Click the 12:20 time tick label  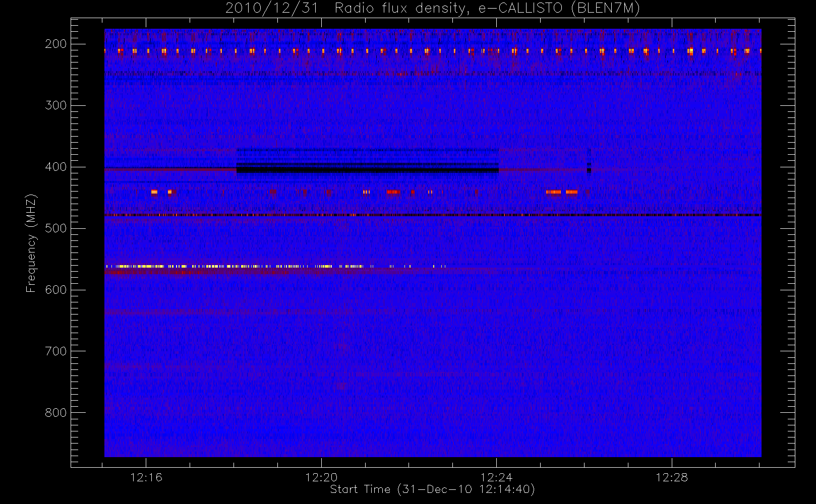[x=321, y=477]
